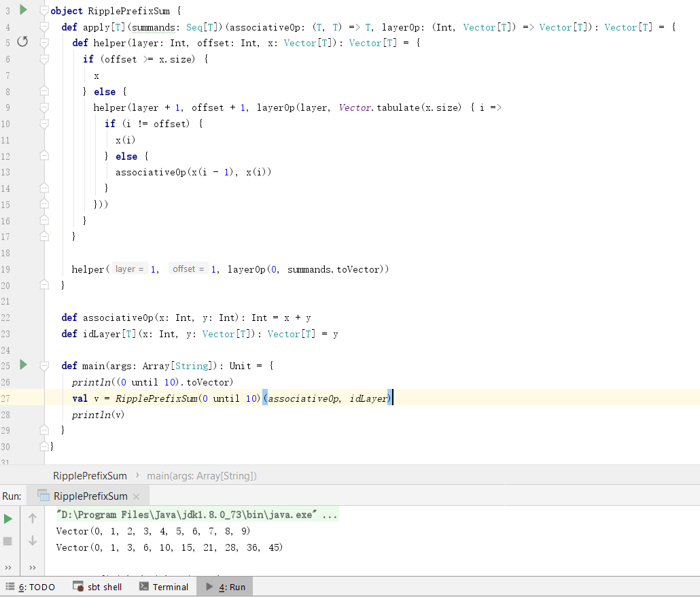The height and width of the screenshot is (597, 700).
Task: Fold the else block at line 8
Action: point(43,91)
